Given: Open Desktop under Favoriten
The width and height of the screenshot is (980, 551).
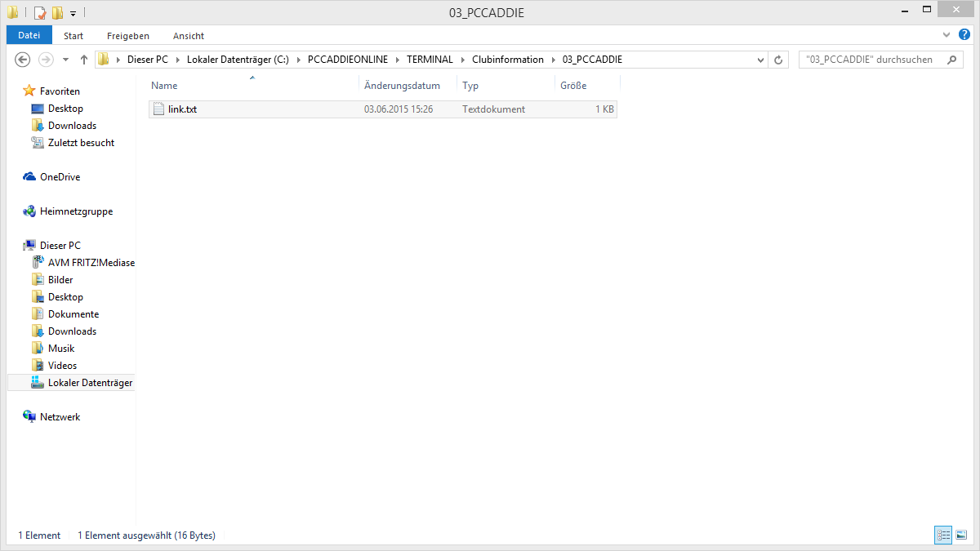Looking at the screenshot, I should (65, 109).
